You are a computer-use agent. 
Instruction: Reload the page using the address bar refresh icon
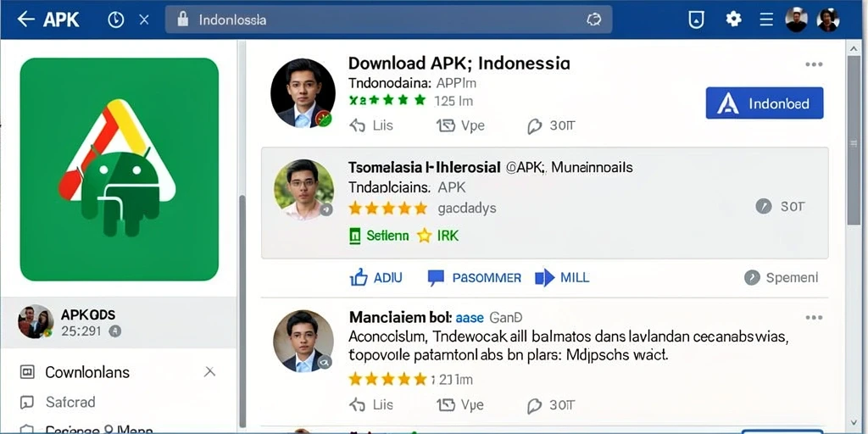[x=593, y=20]
